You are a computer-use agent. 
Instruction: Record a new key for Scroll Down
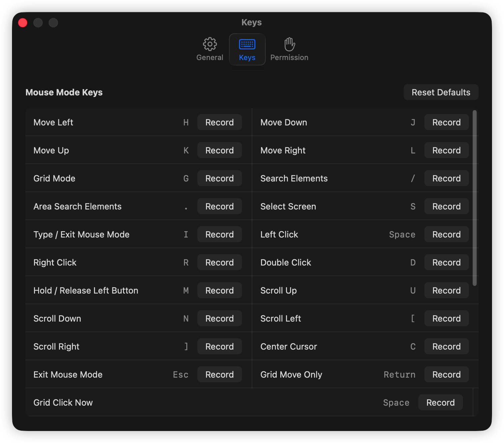pos(219,319)
